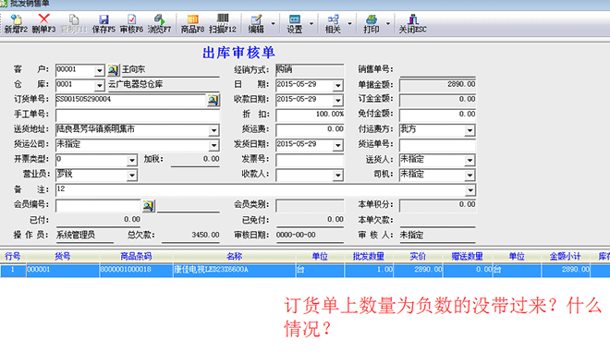Viewport: 610px width, 364px height.
Task: Open the 仓库 code dropdown
Action: pos(100,86)
